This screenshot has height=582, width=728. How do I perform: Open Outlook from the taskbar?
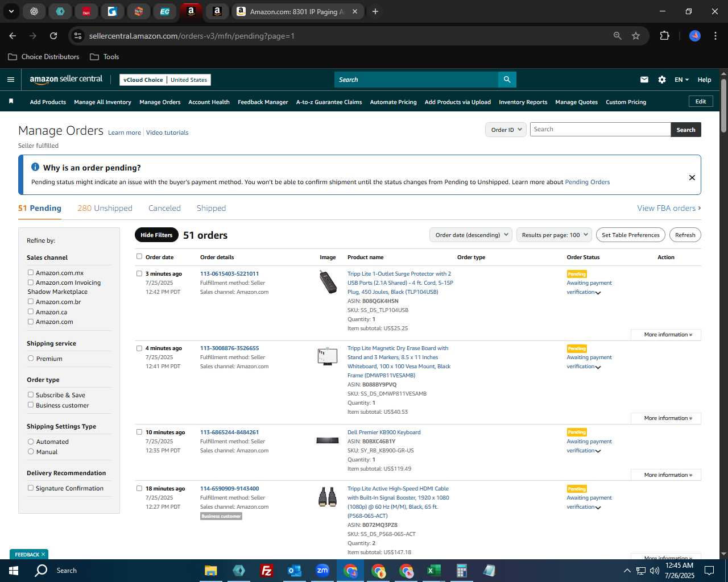click(294, 571)
